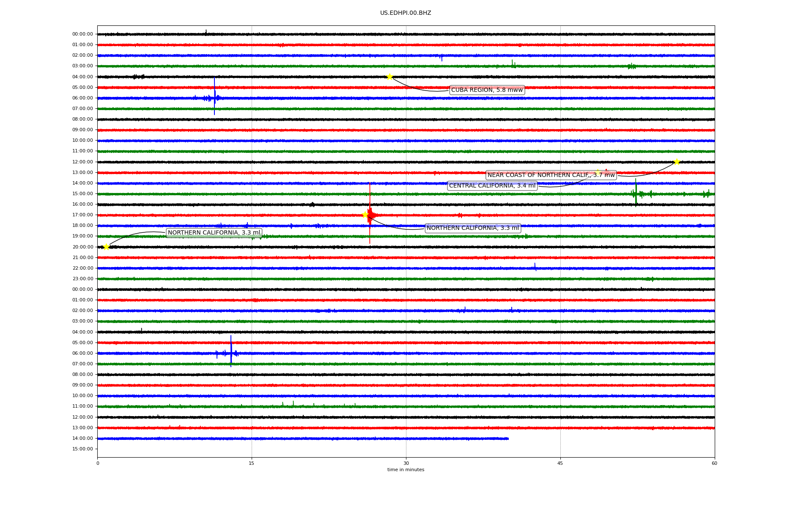Image resolution: width=812 pixels, height=508 pixels.
Task: Click the 30 tick label on the time axis
Action: tap(406, 463)
